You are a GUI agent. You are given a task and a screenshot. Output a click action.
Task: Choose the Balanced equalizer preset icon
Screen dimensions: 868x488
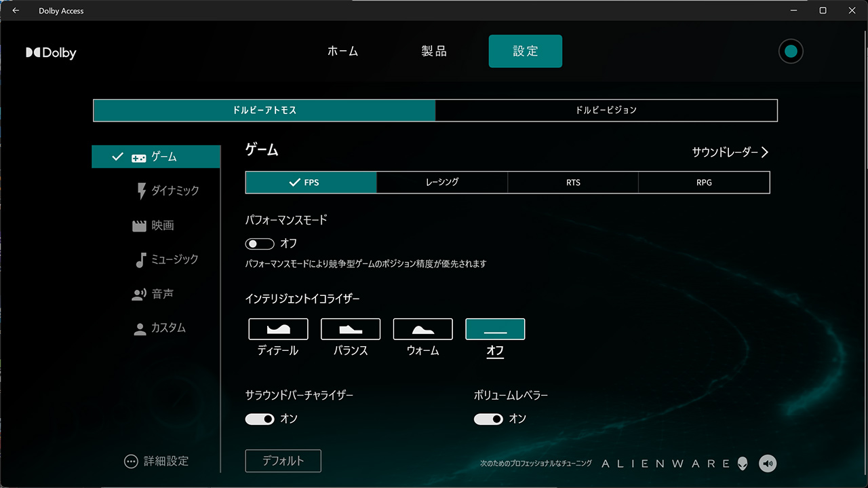[351, 329]
